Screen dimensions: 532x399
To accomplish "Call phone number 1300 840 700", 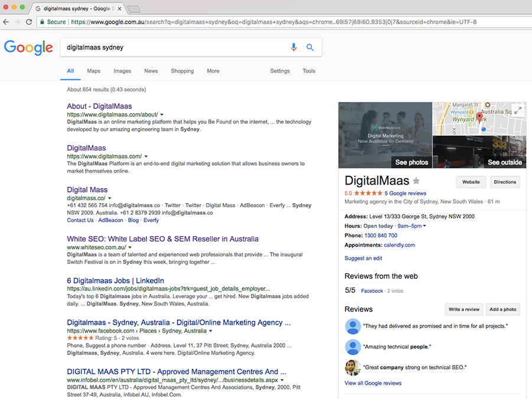I will click(x=381, y=236).
